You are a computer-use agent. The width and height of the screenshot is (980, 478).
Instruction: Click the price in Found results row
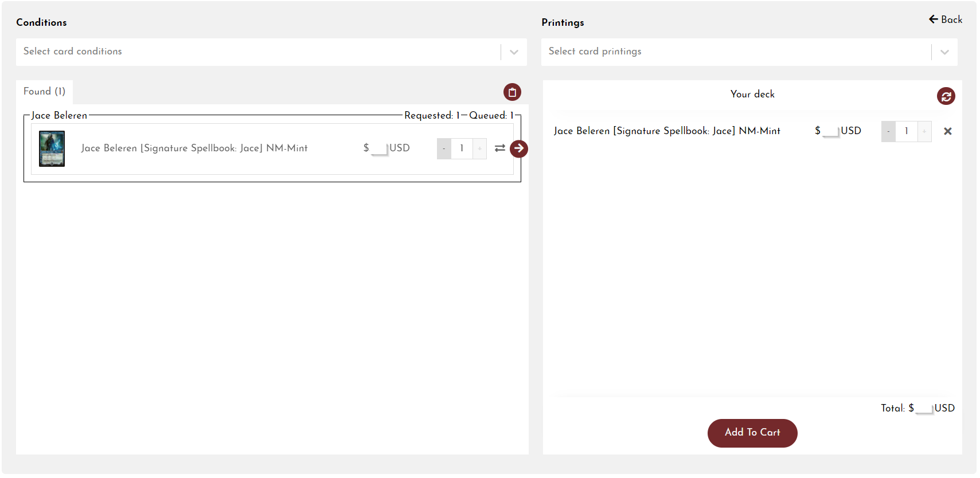point(386,148)
